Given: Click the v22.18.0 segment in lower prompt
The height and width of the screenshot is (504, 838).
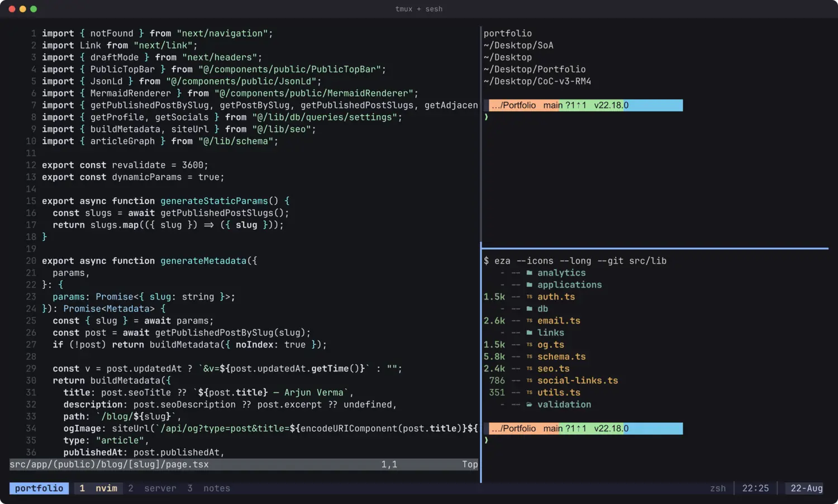Looking at the screenshot, I should click(x=611, y=429).
